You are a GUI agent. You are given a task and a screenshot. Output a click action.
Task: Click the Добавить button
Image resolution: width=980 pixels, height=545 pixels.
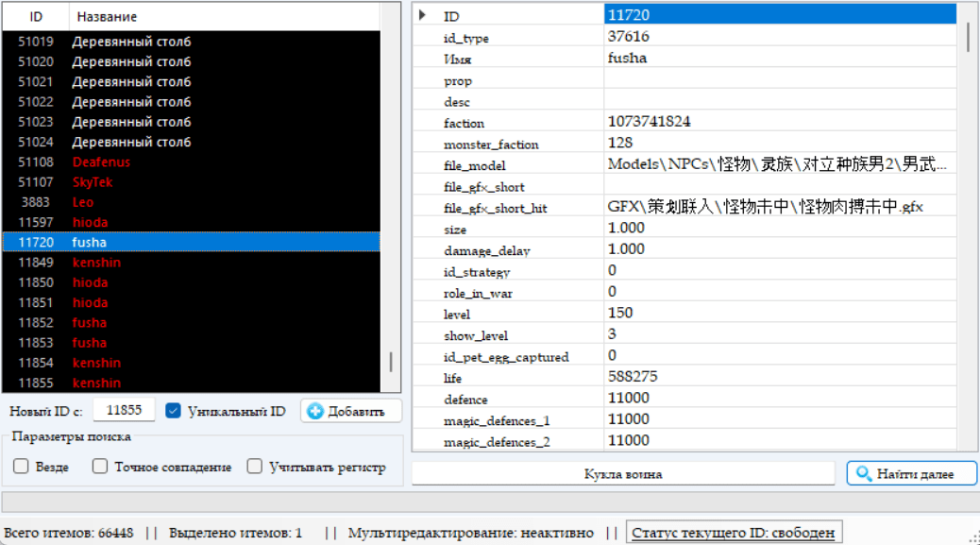pos(350,410)
